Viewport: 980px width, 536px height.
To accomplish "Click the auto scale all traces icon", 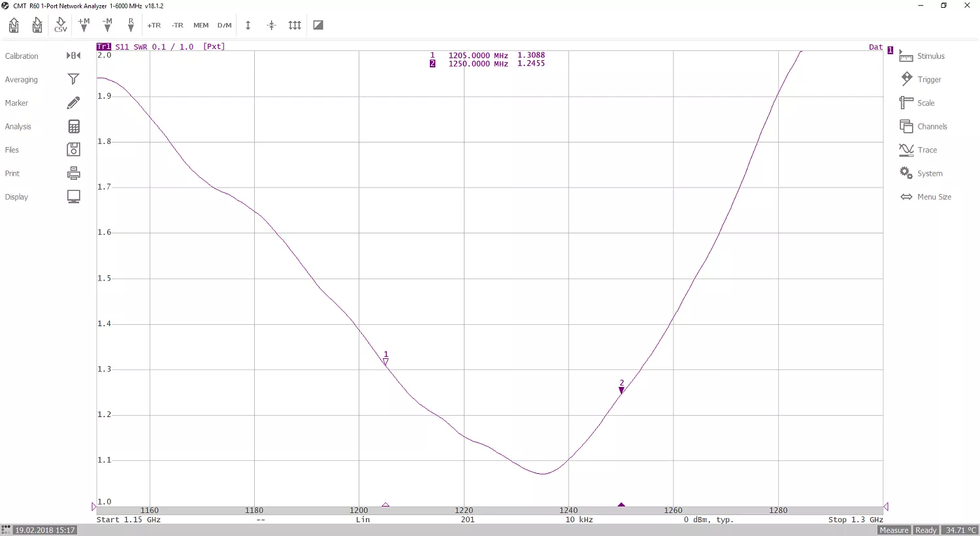I will pyautogui.click(x=295, y=25).
